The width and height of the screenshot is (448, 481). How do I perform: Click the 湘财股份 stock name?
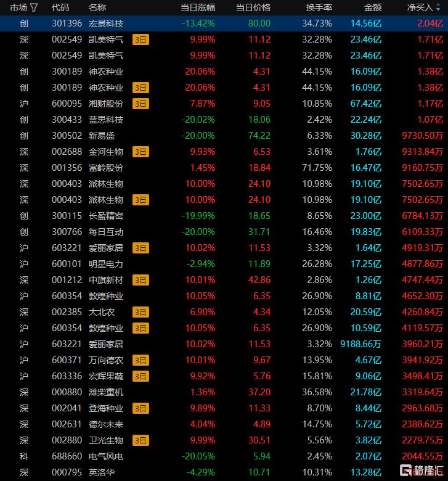106,104
